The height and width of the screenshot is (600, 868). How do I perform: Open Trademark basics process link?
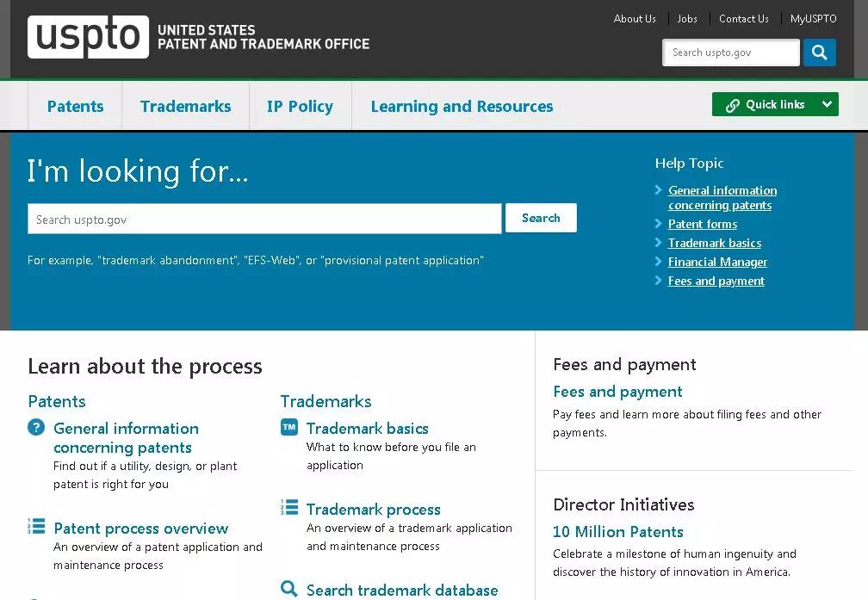[x=368, y=429]
